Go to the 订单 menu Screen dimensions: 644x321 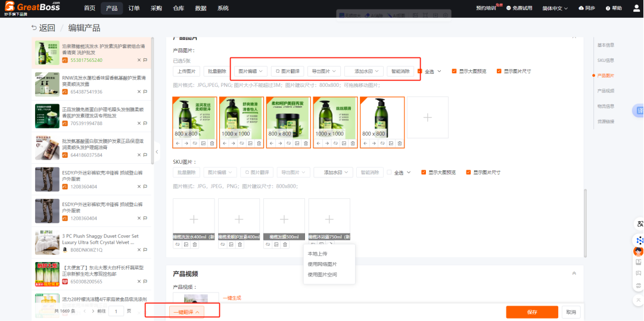click(x=134, y=8)
